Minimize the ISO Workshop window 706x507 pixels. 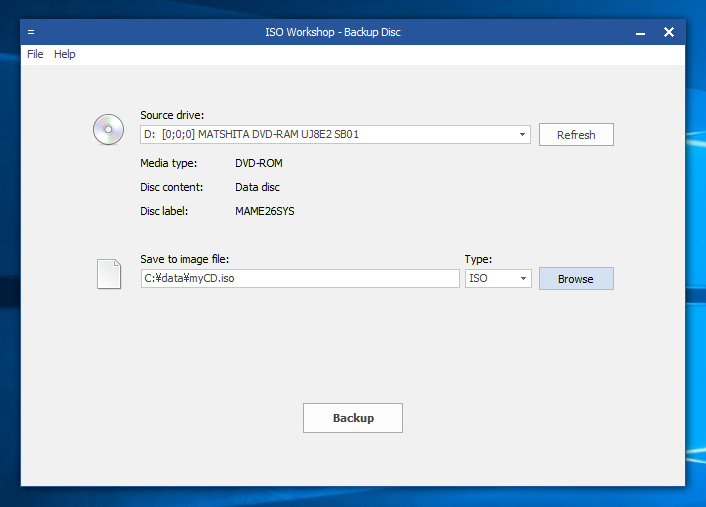point(640,32)
